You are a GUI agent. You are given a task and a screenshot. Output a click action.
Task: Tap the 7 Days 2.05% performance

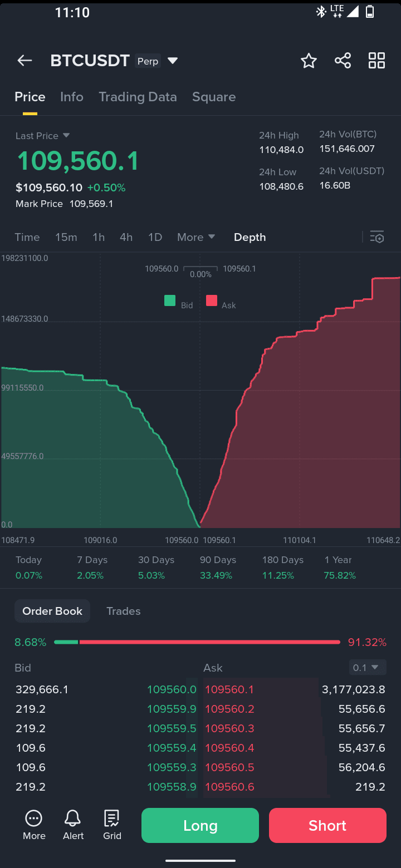(x=92, y=568)
